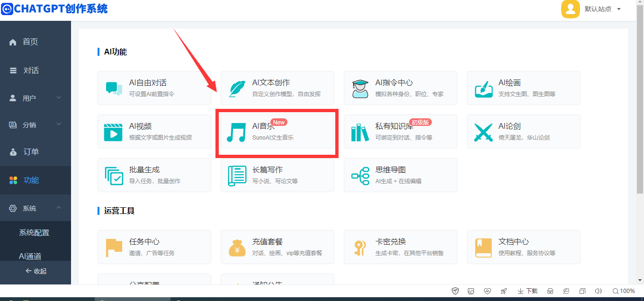Screen dimensions: 644x301
Task: Click the AI音乐 music note icon
Action: click(236, 133)
